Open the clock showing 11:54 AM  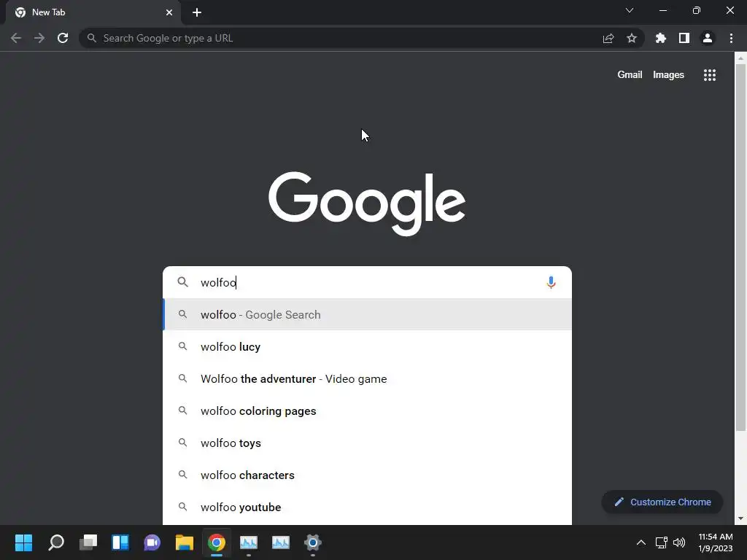point(715,542)
